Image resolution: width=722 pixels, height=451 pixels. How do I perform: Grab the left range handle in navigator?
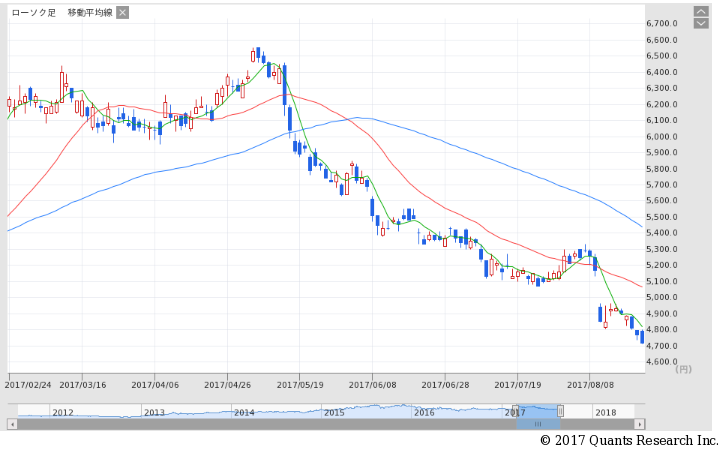point(516,410)
